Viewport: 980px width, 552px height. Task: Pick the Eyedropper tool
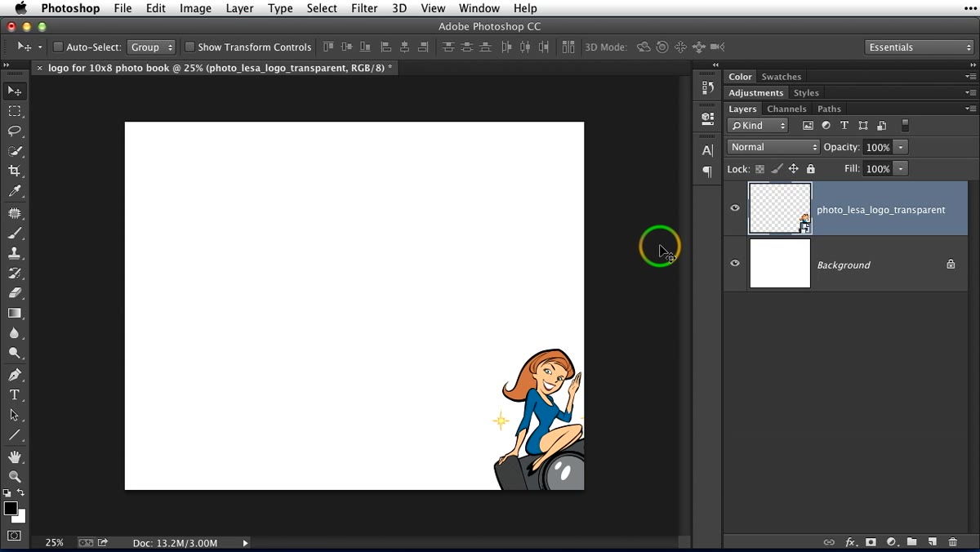coord(15,191)
